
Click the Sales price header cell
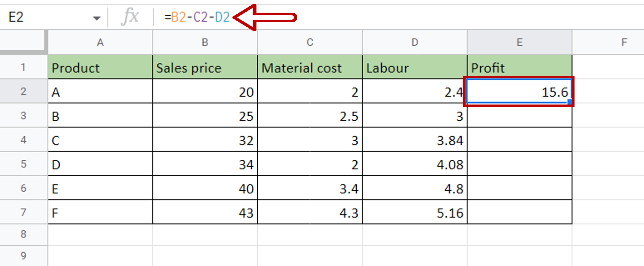click(205, 67)
